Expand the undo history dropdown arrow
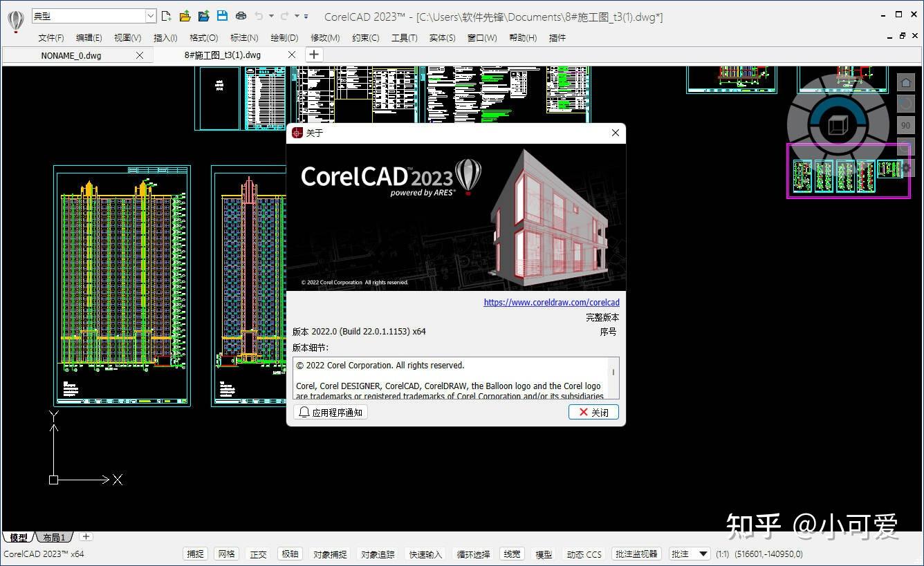924x566 pixels. click(271, 15)
